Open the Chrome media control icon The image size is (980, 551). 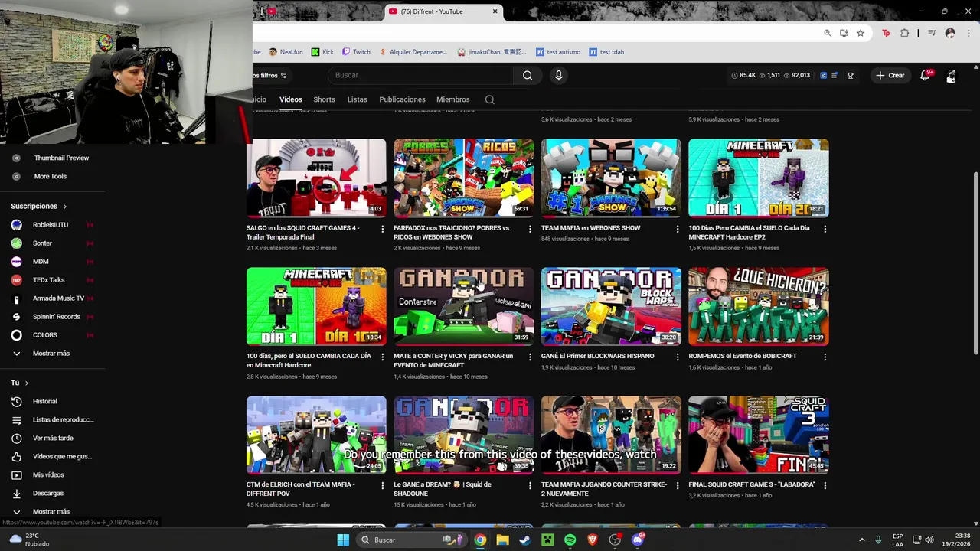click(x=932, y=33)
